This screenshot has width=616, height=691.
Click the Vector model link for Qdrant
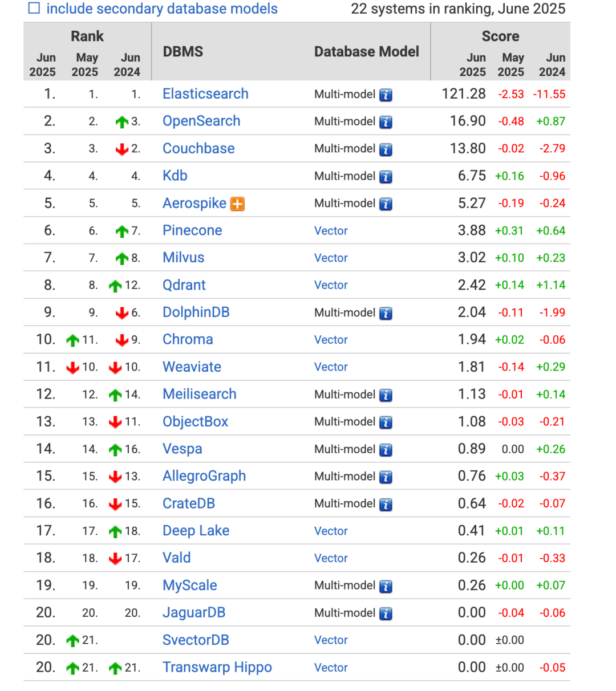331,285
